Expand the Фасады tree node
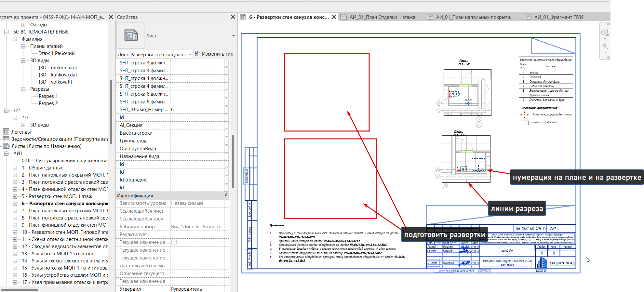644x292 pixels. [x=23, y=25]
